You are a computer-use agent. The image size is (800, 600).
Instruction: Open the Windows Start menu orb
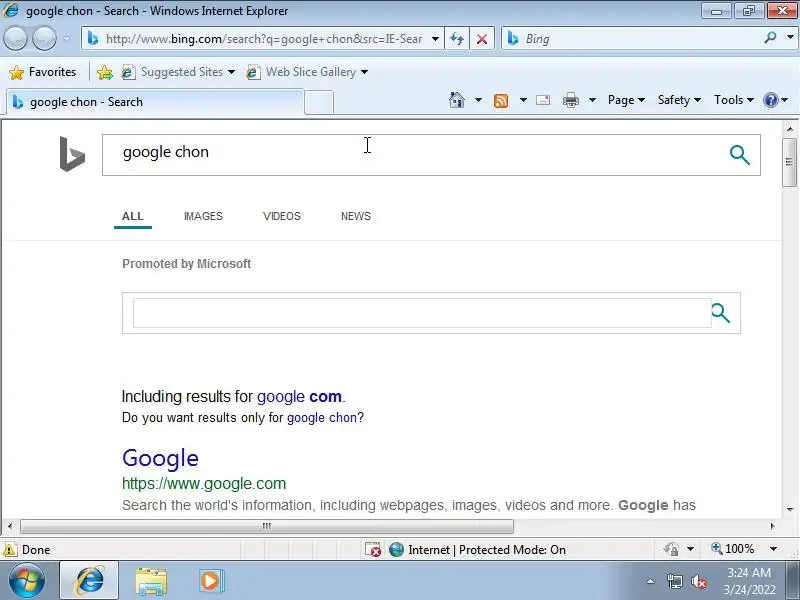click(x=27, y=581)
